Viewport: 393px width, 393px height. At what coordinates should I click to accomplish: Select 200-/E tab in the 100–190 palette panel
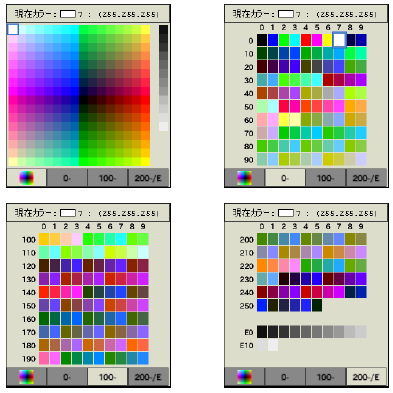click(x=148, y=377)
